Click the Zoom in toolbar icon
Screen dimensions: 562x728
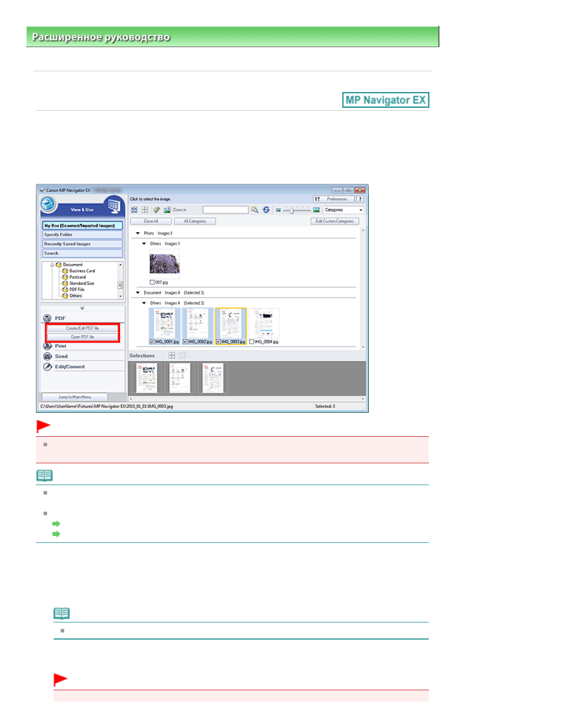pos(167,210)
